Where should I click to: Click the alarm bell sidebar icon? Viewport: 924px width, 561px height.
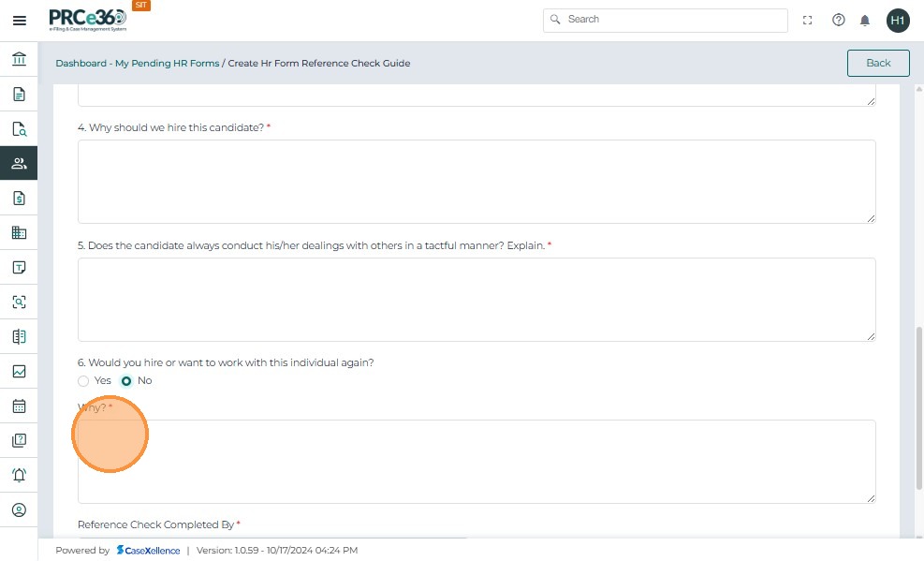[x=19, y=476]
